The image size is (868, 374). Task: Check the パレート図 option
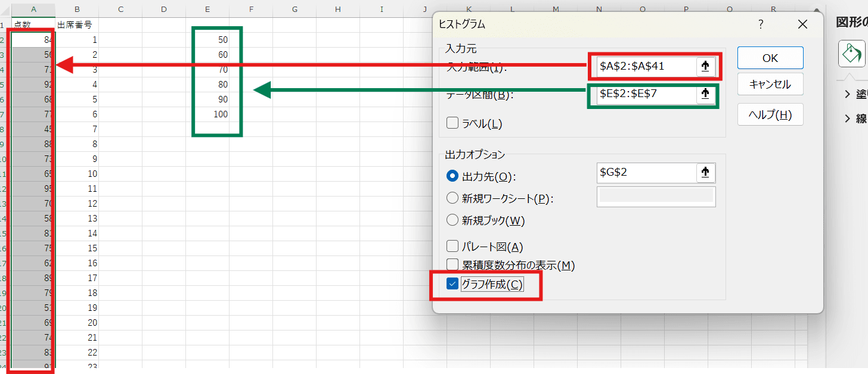tap(452, 247)
